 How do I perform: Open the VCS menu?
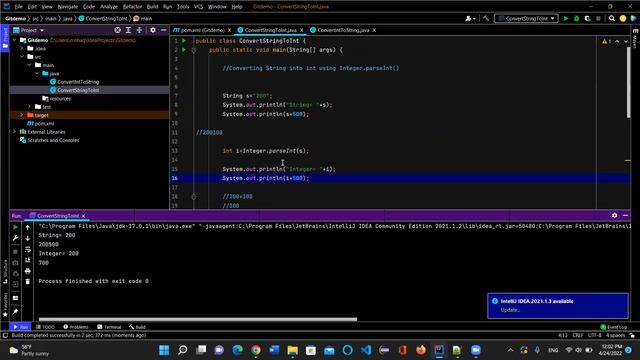[198, 7]
